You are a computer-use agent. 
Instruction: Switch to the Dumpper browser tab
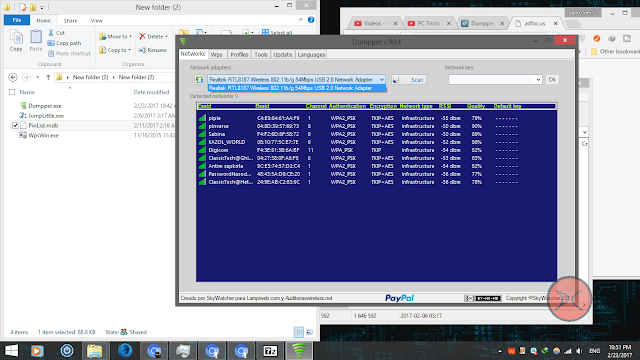(482, 23)
